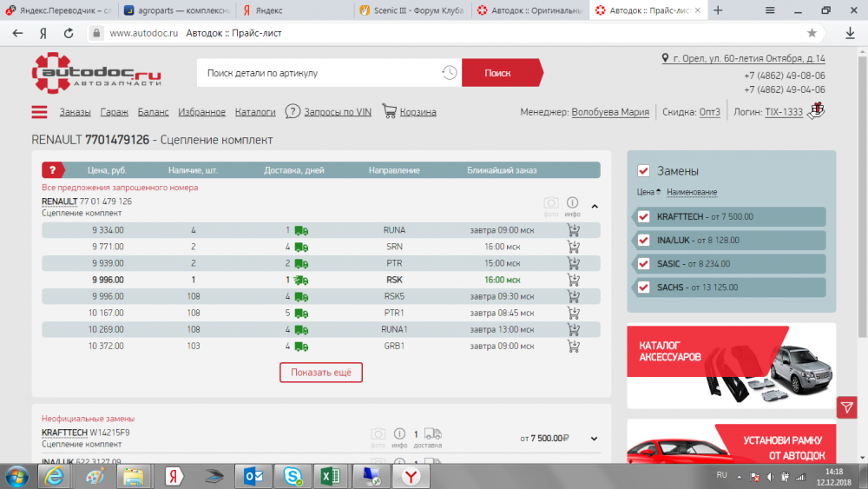Reload the page

point(68,33)
